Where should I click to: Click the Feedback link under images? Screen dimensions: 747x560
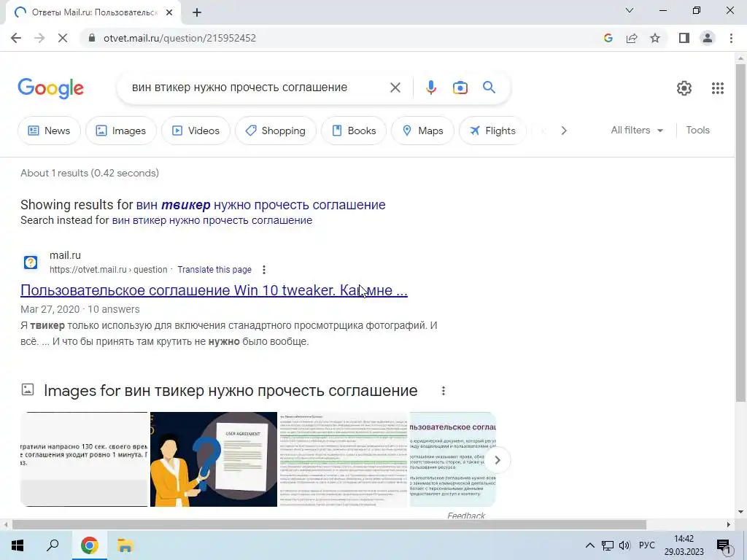466,516
